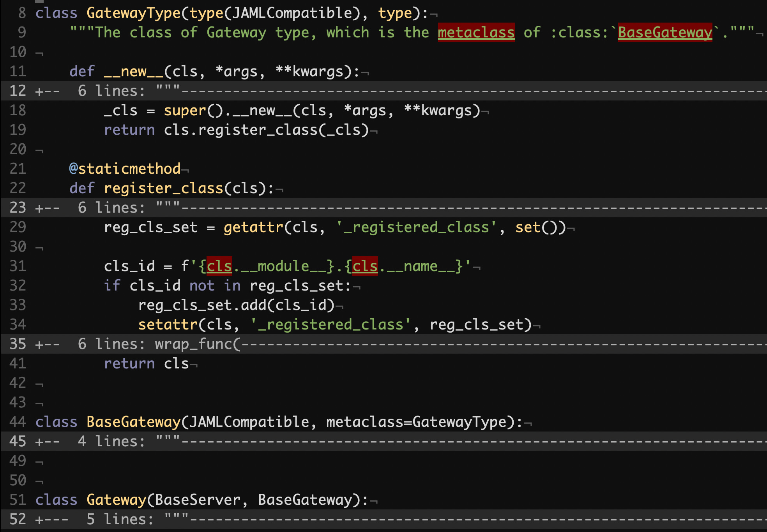Click line number 31 in gutter

click(x=18, y=266)
